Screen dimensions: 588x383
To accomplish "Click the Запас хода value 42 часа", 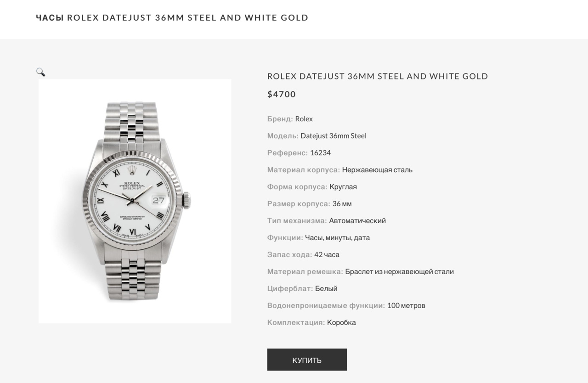I will coord(327,255).
